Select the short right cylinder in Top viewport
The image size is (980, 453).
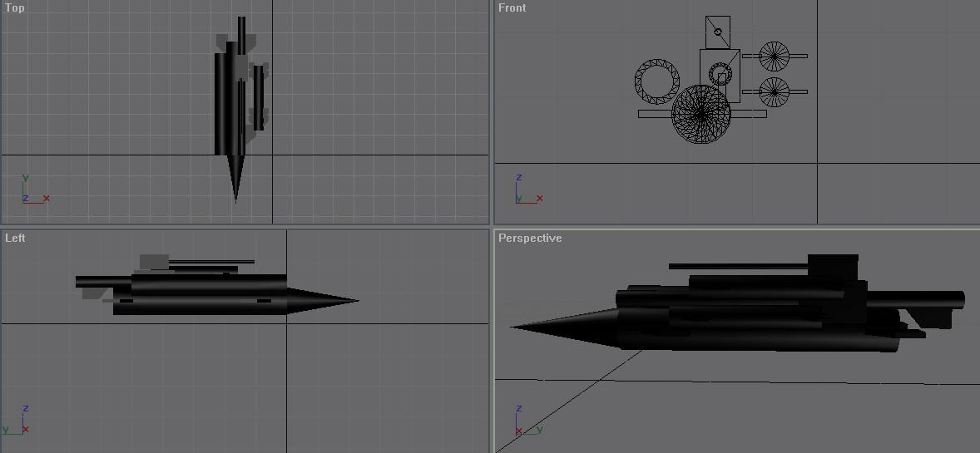(x=258, y=97)
